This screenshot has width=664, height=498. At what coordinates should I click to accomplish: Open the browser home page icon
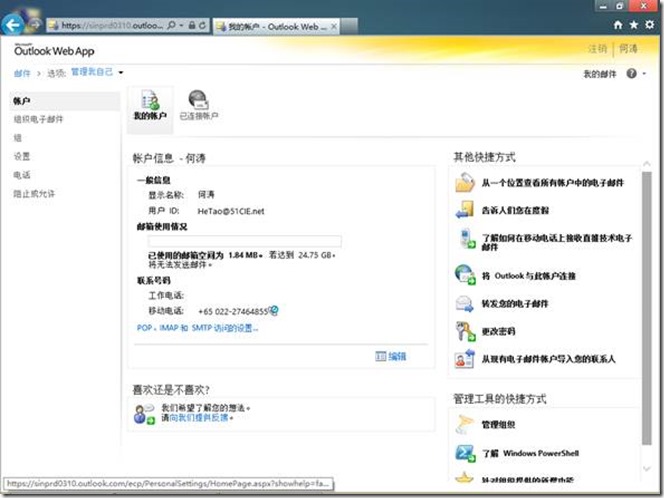(x=618, y=25)
